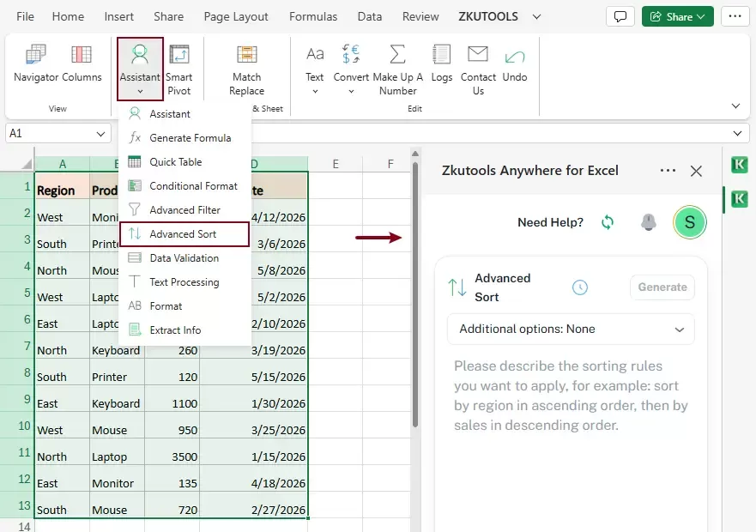The image size is (756, 532).
Task: Choose Advanced Sort menu entry
Action: pos(184,234)
